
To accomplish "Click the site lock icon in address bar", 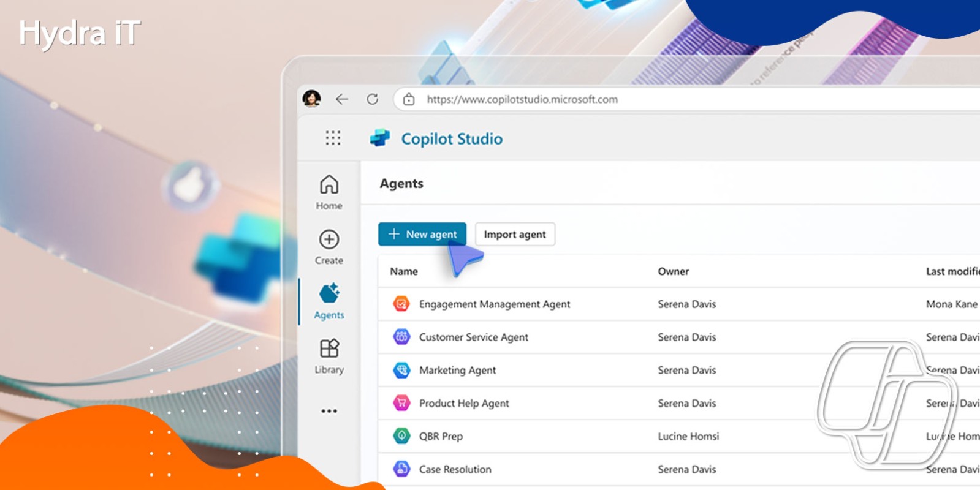I will pyautogui.click(x=409, y=99).
